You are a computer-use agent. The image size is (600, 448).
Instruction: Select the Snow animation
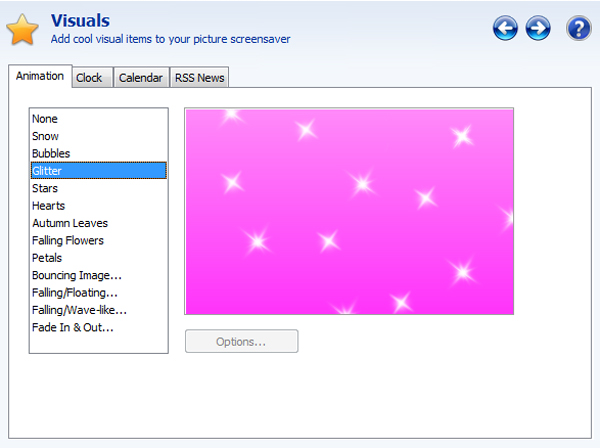point(45,136)
